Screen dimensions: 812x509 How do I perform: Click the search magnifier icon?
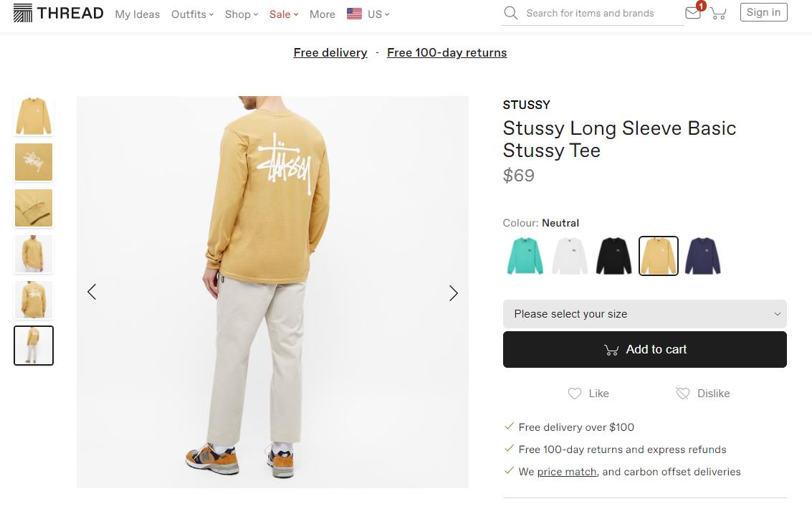510,13
